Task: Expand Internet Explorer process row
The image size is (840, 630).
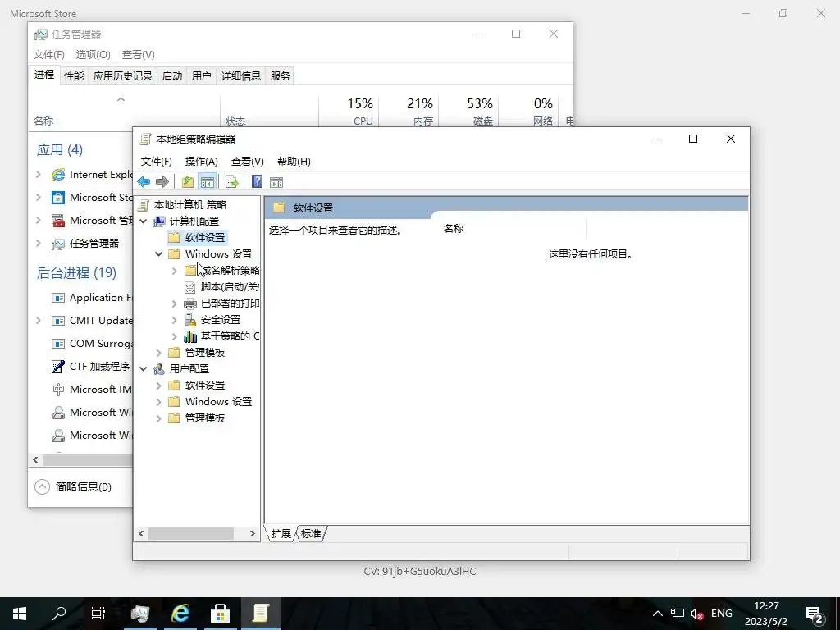Action: coord(38,174)
